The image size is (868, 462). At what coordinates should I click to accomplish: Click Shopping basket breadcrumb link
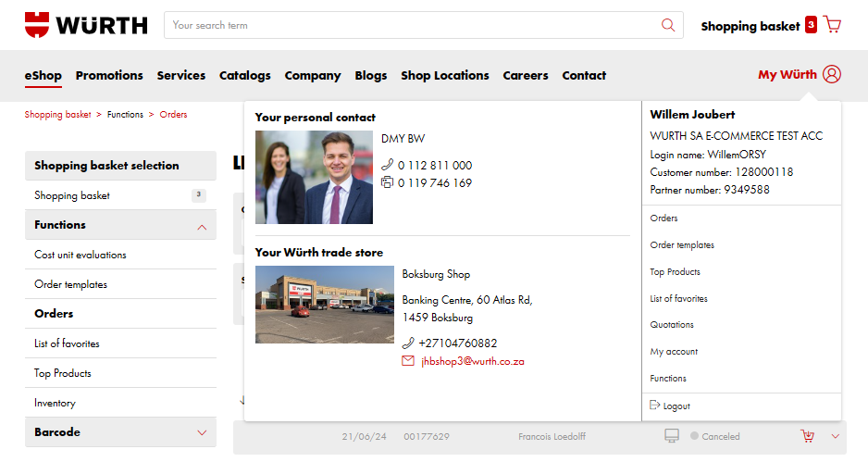(57, 115)
